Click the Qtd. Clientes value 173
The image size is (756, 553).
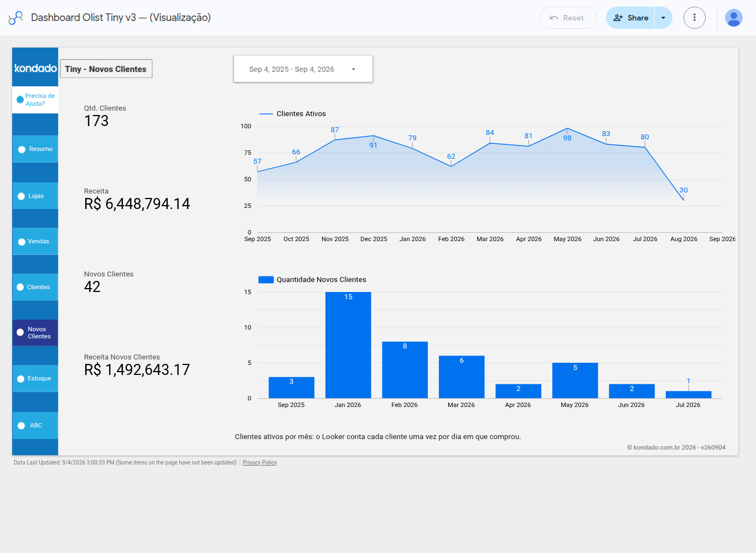(96, 121)
